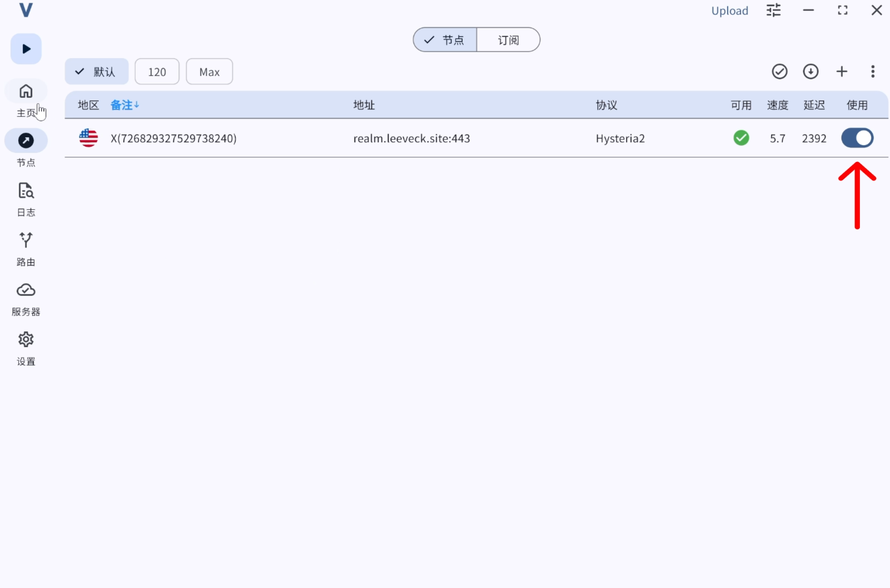Screen dimensions: 890x588
Task: Open the 日志 logs page
Action: click(26, 199)
